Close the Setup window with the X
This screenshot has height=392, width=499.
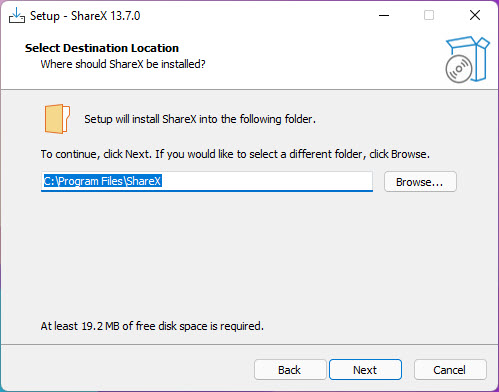pyautogui.click(x=475, y=15)
